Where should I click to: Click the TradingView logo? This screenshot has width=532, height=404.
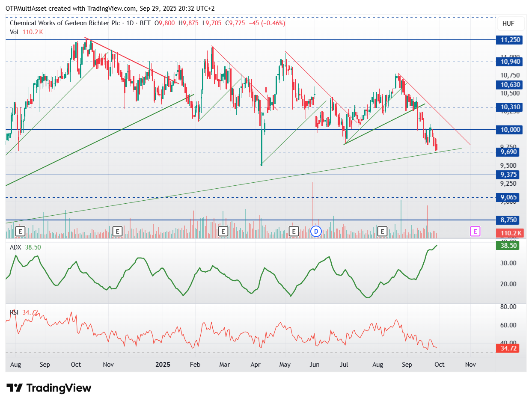[49, 388]
